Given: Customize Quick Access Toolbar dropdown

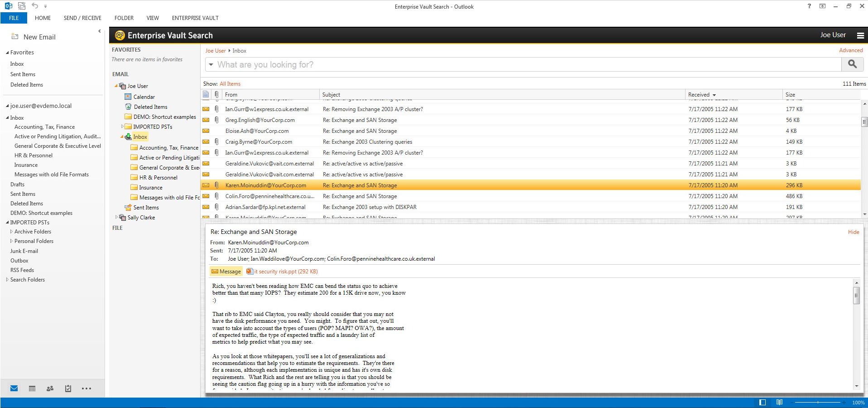Looking at the screenshot, I should pos(46,6).
